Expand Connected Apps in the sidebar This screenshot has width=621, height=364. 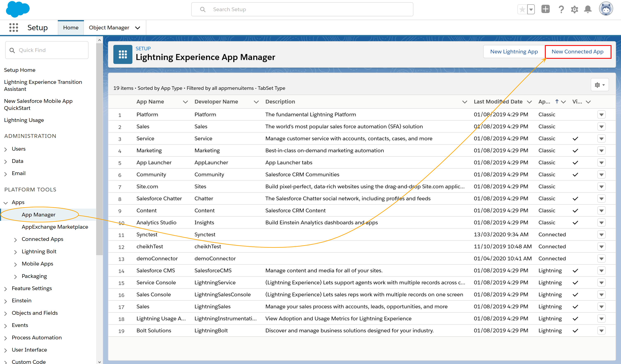pos(16,239)
